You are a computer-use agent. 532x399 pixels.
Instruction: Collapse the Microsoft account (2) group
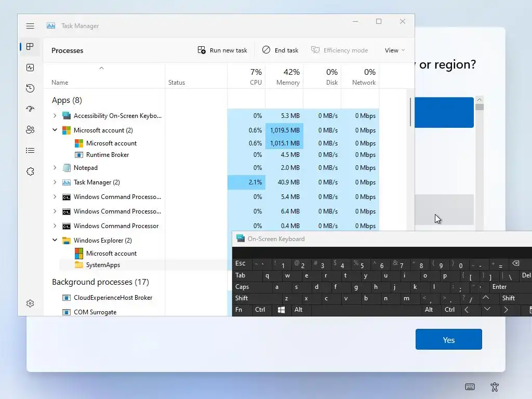pos(55,130)
